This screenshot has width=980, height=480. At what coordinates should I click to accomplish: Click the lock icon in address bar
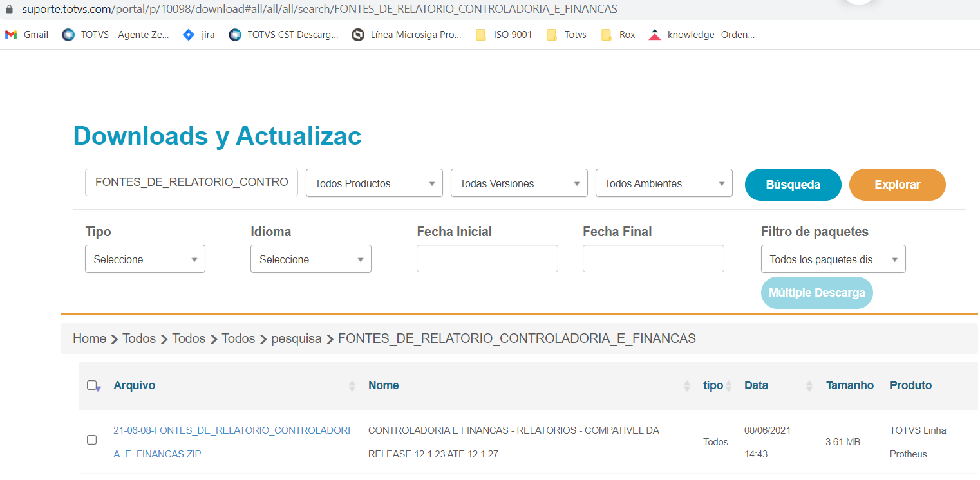[9, 10]
